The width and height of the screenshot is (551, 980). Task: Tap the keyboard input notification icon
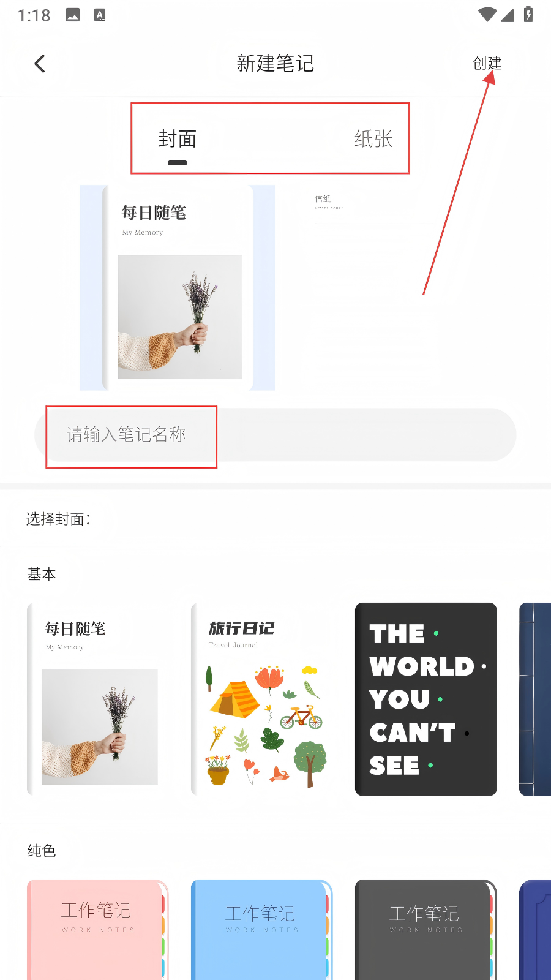pyautogui.click(x=100, y=15)
